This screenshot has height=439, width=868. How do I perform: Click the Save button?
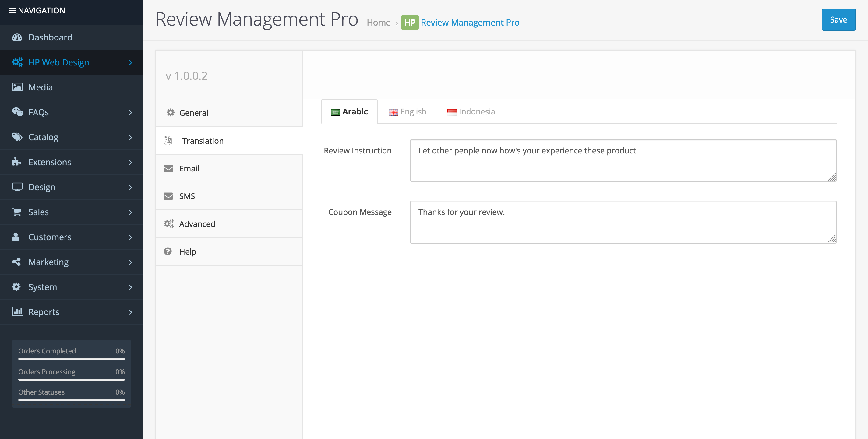click(838, 19)
